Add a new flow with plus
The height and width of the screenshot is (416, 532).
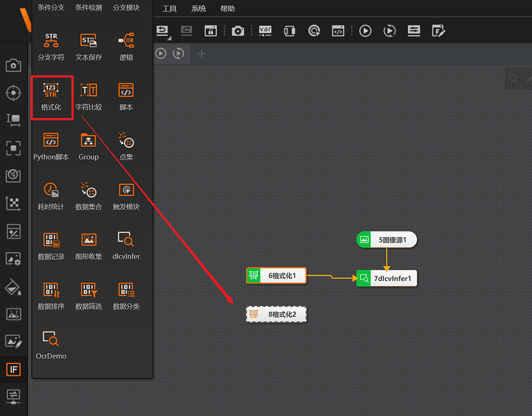click(202, 53)
